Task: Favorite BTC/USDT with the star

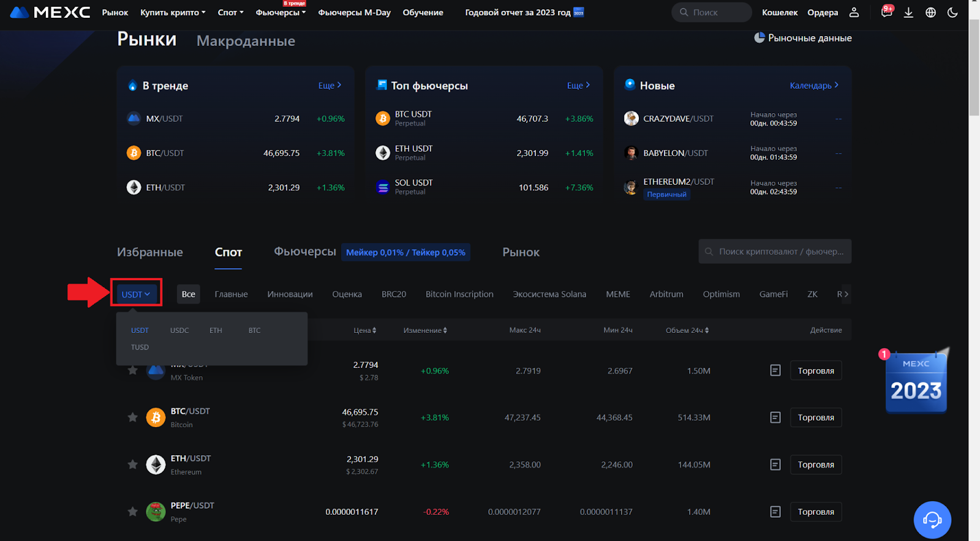Action: click(132, 417)
